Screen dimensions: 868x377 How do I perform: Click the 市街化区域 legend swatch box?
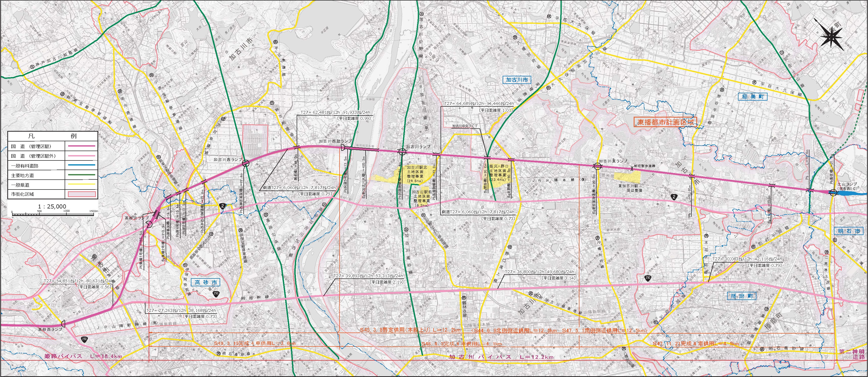click(x=82, y=194)
